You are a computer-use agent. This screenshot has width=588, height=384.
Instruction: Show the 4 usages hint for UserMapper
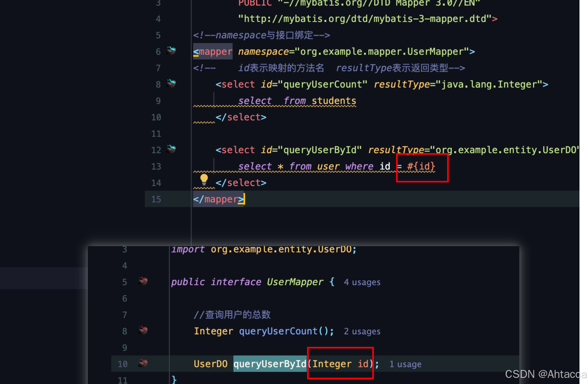click(362, 282)
